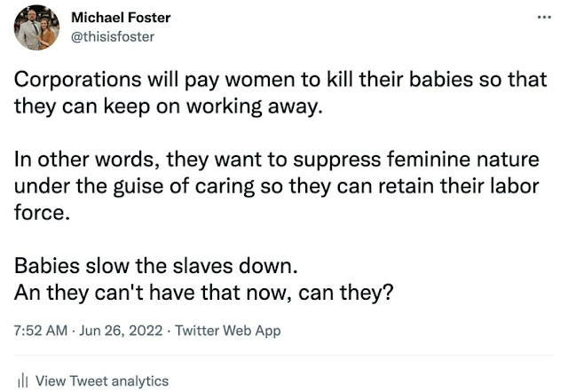Image resolution: width=568 pixels, height=392 pixels.
Task: Click the 7:52 AM timestamp
Action: pos(42,331)
